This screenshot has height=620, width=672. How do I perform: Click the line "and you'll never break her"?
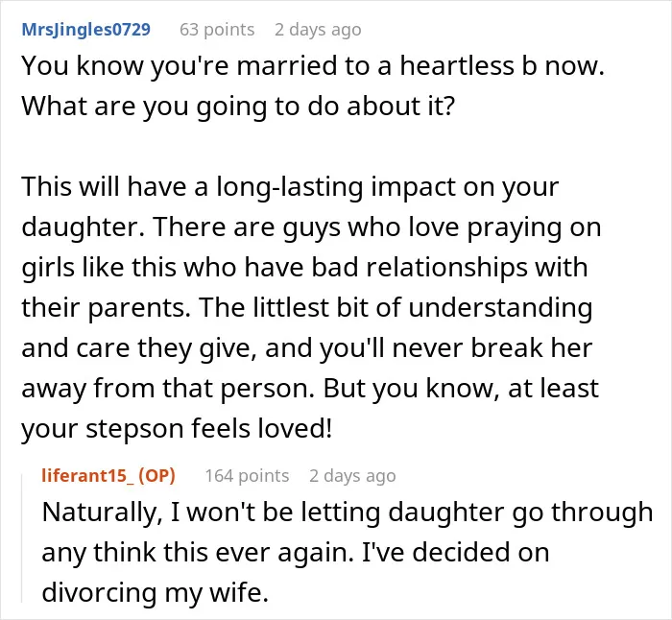coord(429,348)
